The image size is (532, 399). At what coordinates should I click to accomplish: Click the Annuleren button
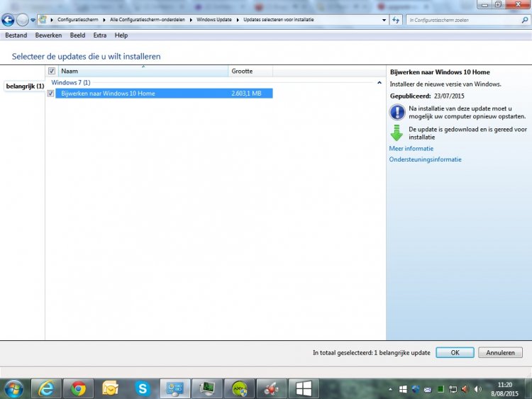(x=501, y=352)
